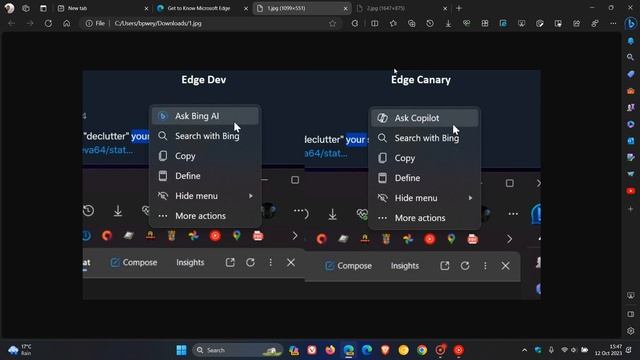Open the Windows Start menu
Image resolution: width=640 pixels, height=360 pixels.
click(x=181, y=350)
